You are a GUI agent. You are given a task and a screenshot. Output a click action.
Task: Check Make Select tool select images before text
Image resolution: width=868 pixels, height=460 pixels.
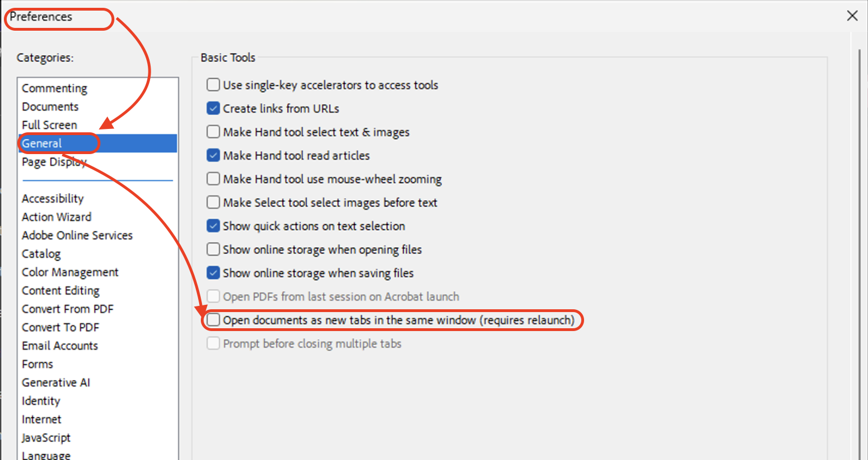point(213,202)
